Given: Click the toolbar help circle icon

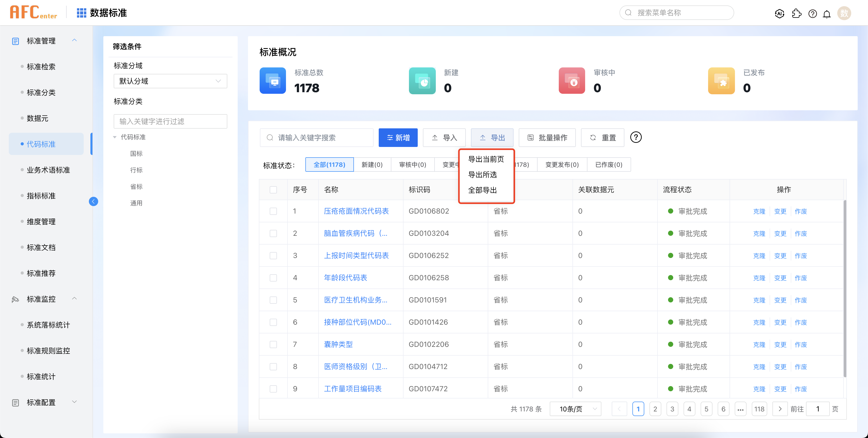Looking at the screenshot, I should (636, 137).
